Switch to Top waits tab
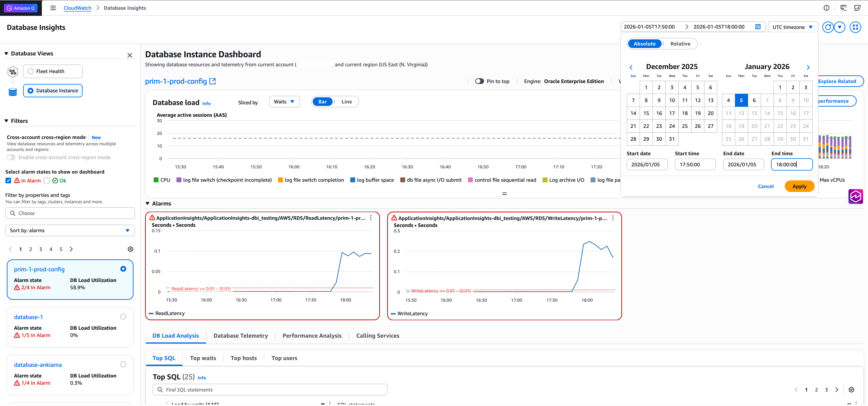This screenshot has width=868, height=406. click(203, 358)
